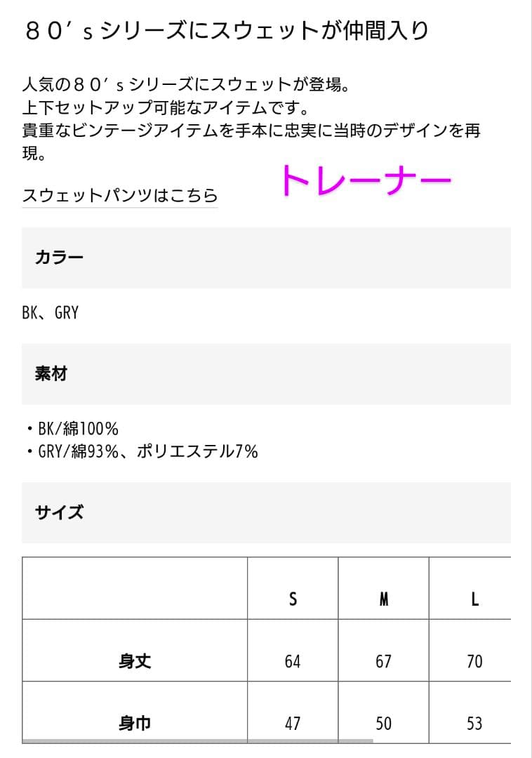Select the 身巾 row label
Viewport: 532px width, 758px height.
[135, 722]
